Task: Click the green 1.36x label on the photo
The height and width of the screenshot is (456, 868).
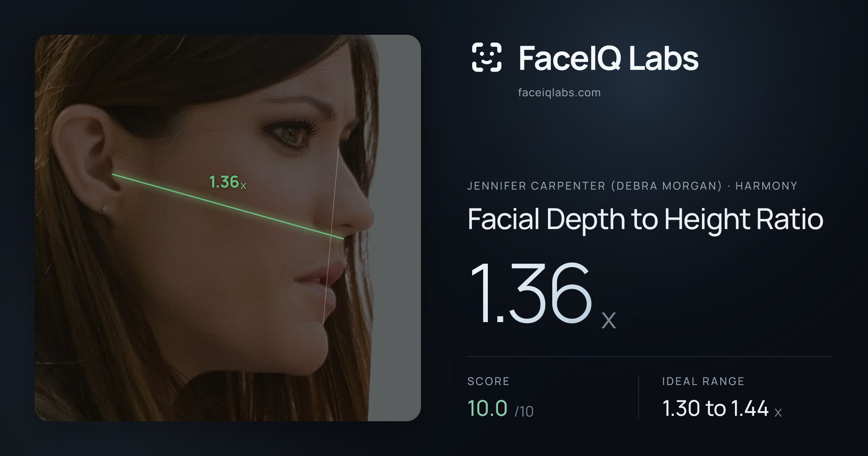Action: coord(228,182)
